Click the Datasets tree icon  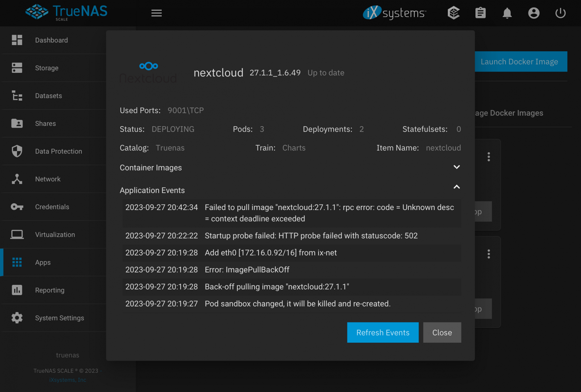coord(17,95)
